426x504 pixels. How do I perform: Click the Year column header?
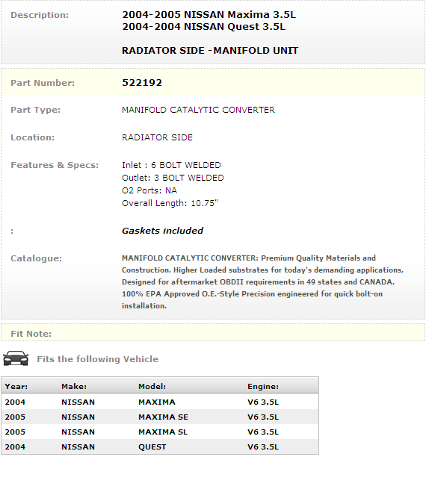pos(16,386)
